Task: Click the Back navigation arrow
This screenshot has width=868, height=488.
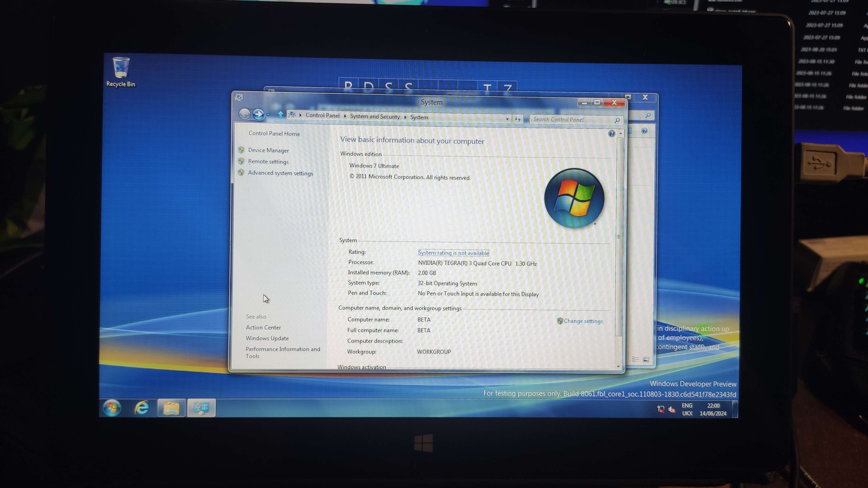Action: 245,114
